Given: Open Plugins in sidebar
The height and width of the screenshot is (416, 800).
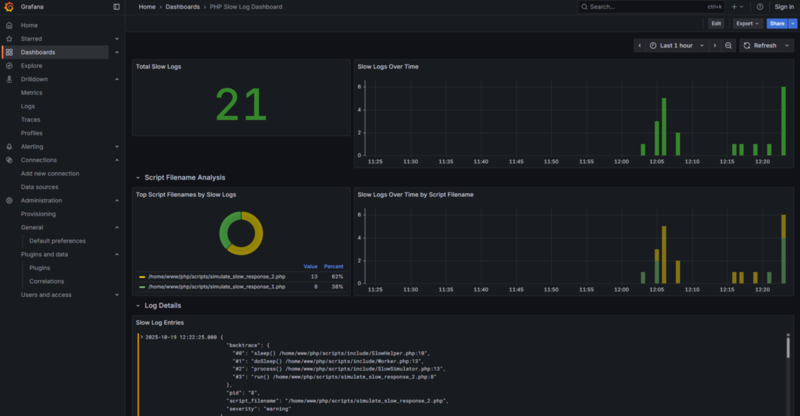Looking at the screenshot, I should tap(39, 268).
